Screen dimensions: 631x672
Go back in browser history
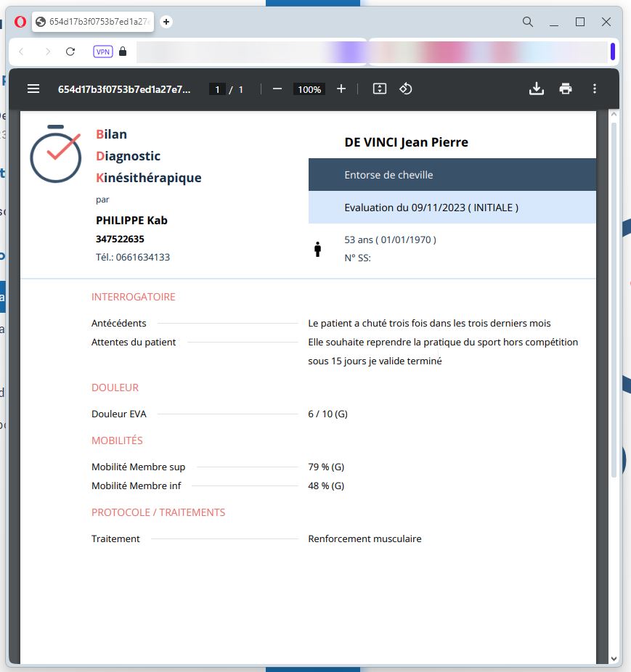tap(22, 52)
